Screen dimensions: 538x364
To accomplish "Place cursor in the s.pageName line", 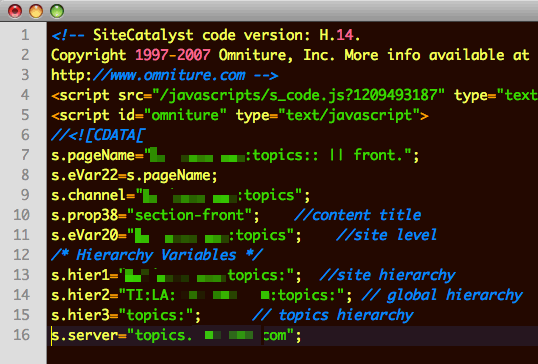I will click(235, 155).
